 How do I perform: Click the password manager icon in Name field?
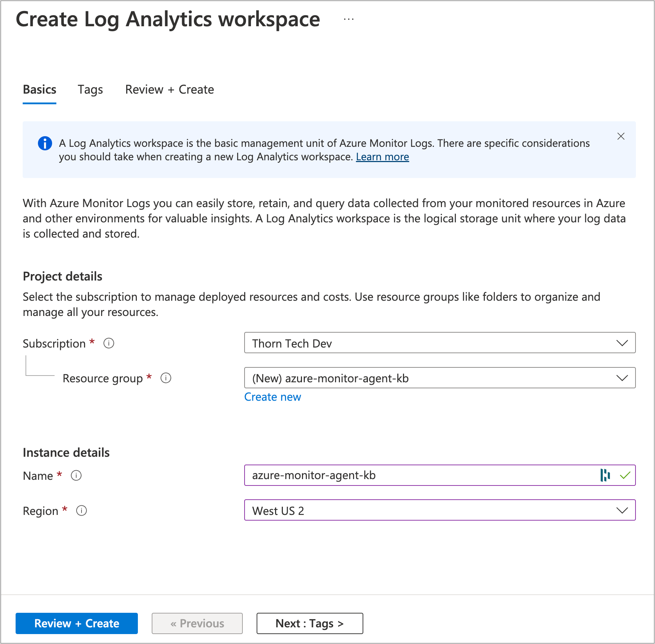click(606, 475)
